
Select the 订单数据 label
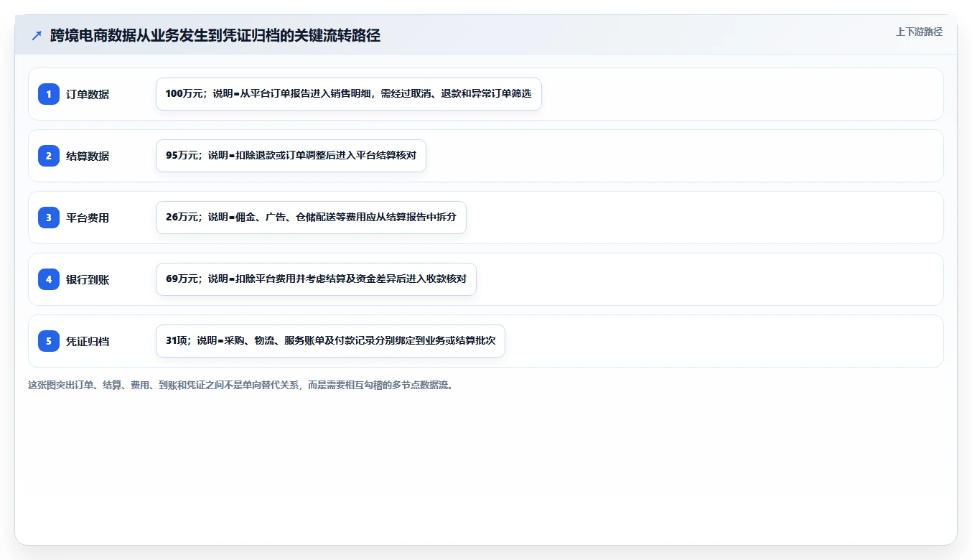pos(88,94)
